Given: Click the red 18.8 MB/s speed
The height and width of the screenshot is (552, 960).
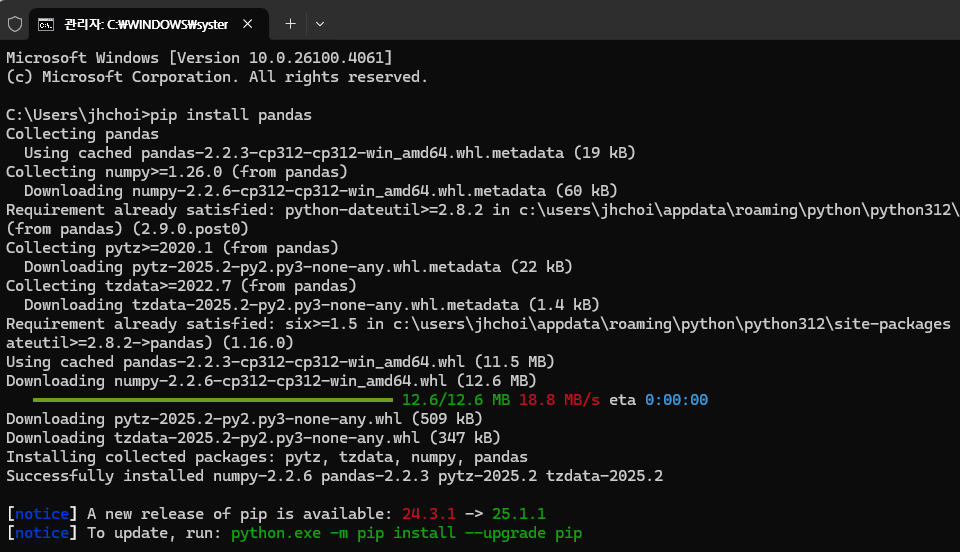Looking at the screenshot, I should pyautogui.click(x=560, y=400).
